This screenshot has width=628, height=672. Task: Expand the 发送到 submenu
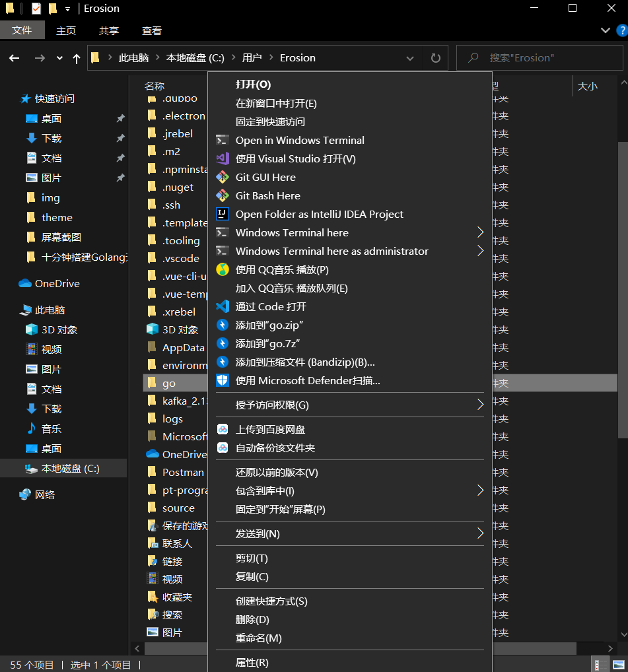(480, 533)
